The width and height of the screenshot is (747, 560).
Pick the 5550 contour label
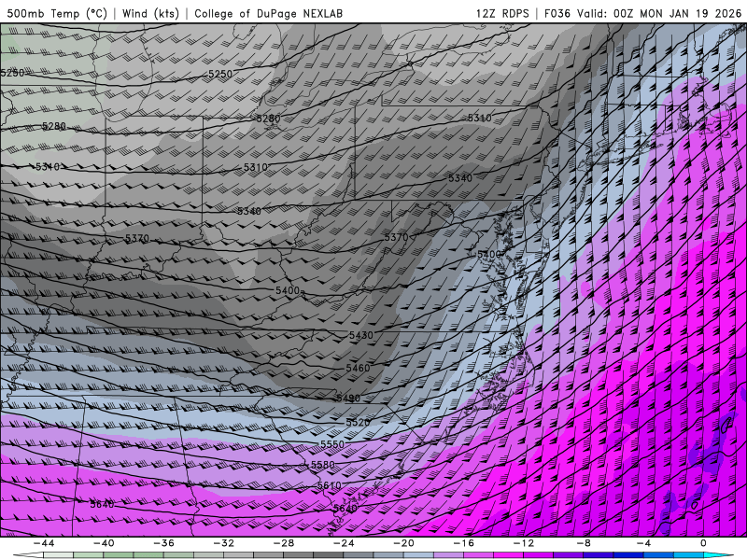332,444
